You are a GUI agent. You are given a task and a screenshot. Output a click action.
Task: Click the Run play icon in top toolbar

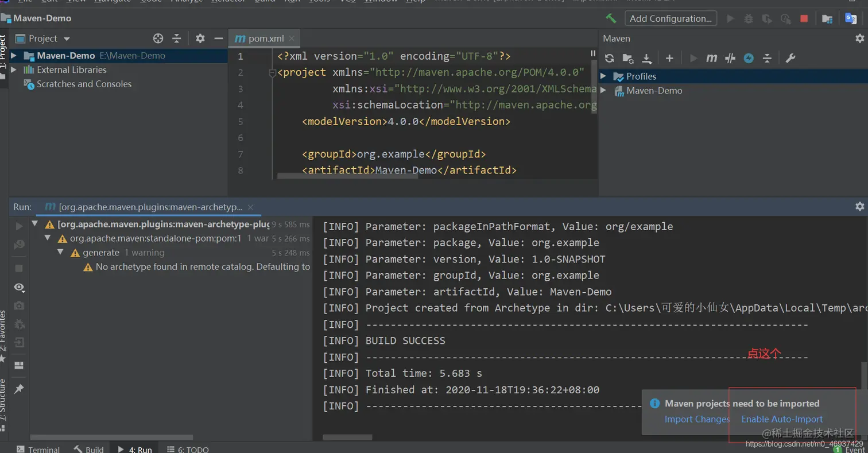[730, 18]
